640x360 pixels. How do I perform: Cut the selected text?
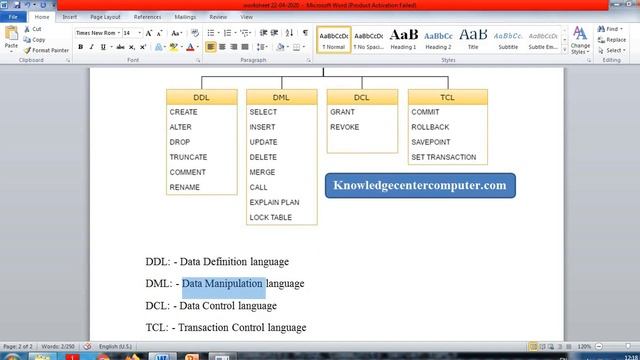[33, 29]
